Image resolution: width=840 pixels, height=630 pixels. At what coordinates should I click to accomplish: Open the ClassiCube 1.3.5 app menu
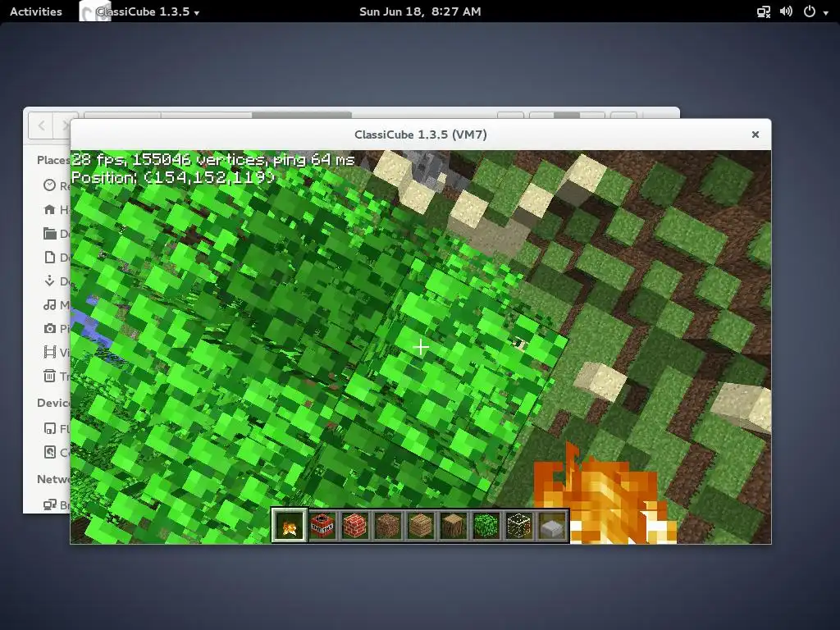coord(140,11)
